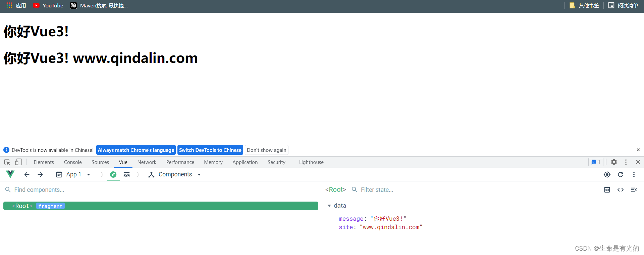Viewport: 644px width, 255px height.
Task: Open the Application tab
Action: click(x=245, y=162)
